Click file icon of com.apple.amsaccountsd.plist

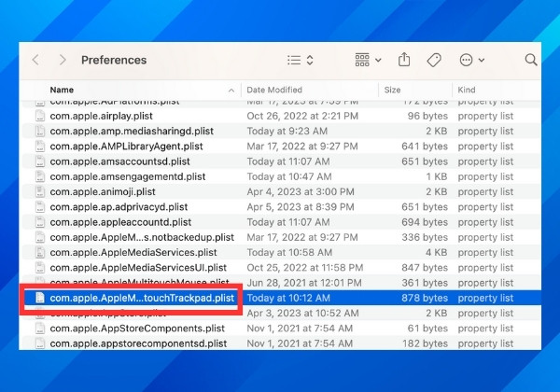40,161
